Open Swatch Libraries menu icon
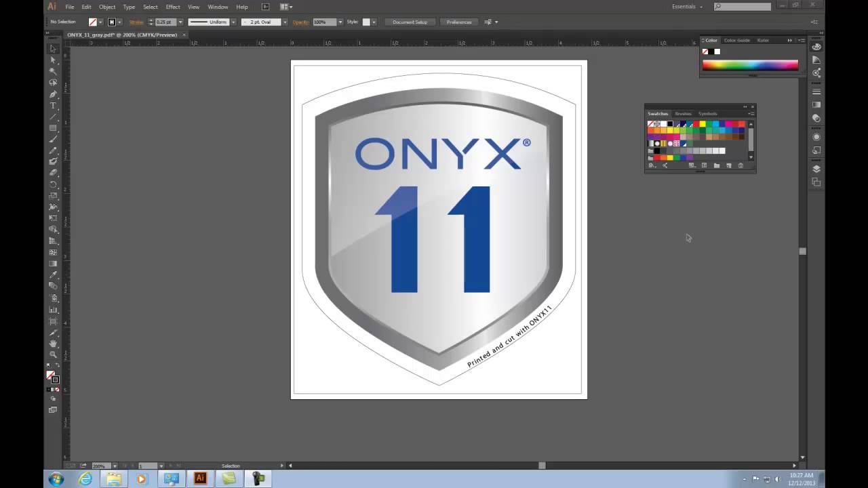Image resolution: width=868 pixels, height=488 pixels. 652,165
